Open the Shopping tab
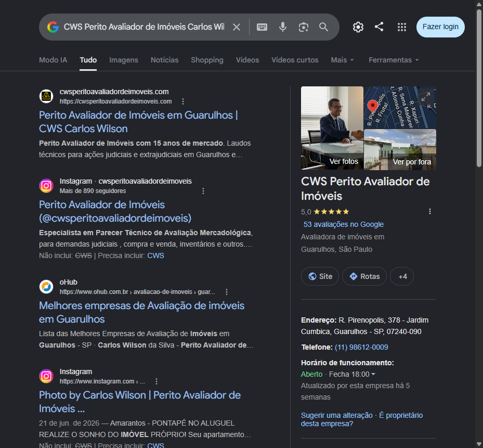 coord(207,60)
